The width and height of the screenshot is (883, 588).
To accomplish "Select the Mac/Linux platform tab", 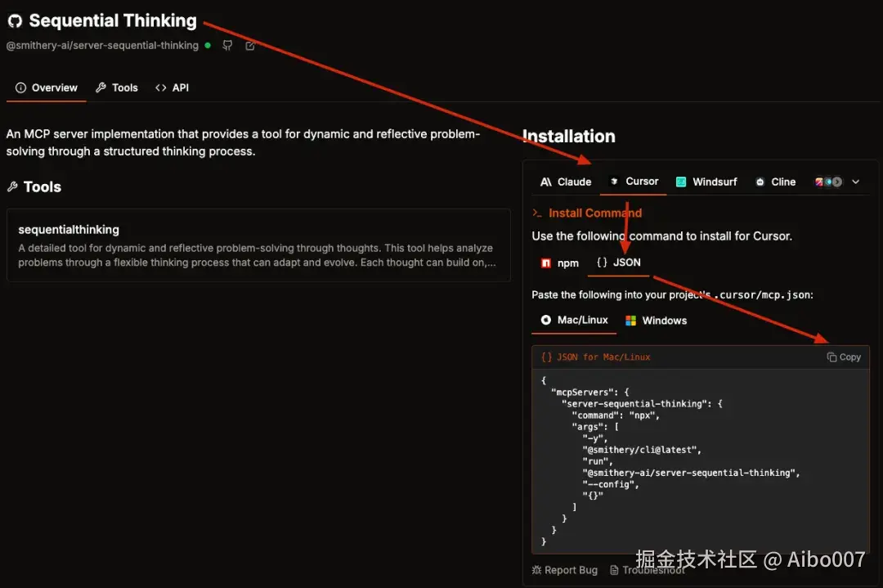I will (x=574, y=320).
